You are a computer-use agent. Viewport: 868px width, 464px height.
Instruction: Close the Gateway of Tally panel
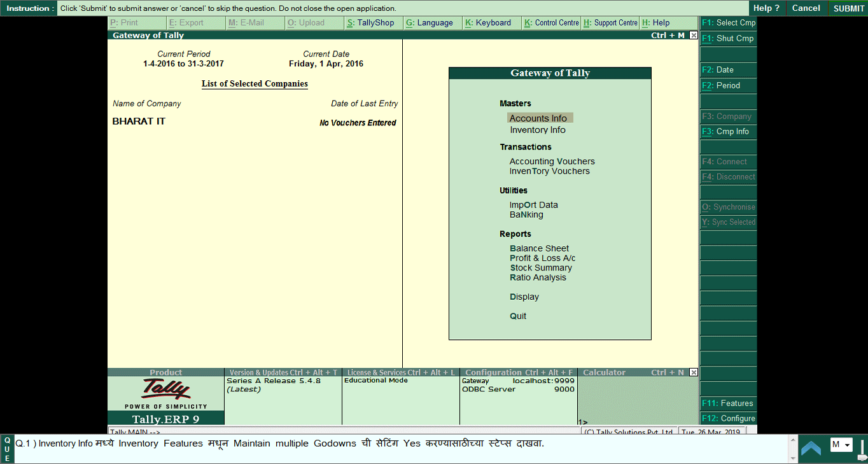(x=694, y=36)
